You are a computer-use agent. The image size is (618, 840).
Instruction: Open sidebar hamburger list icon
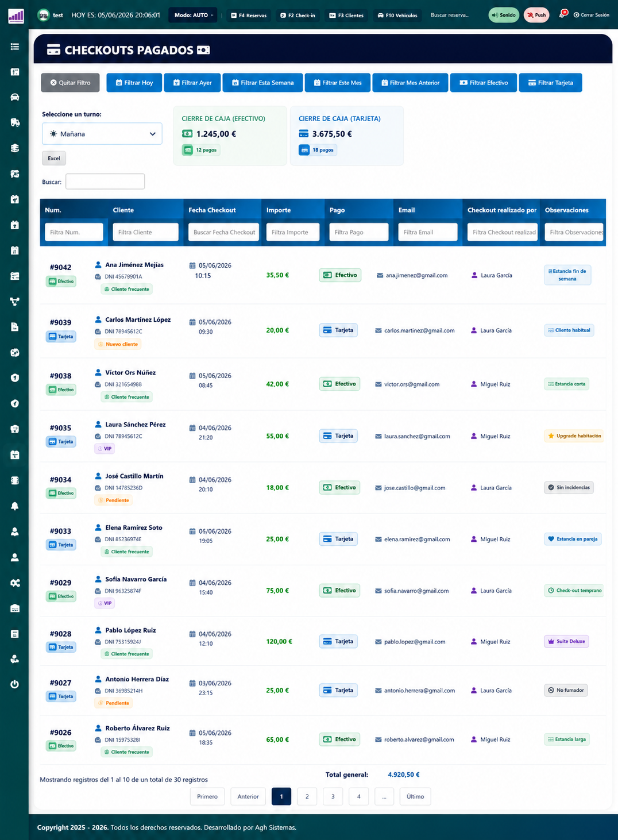[15, 47]
